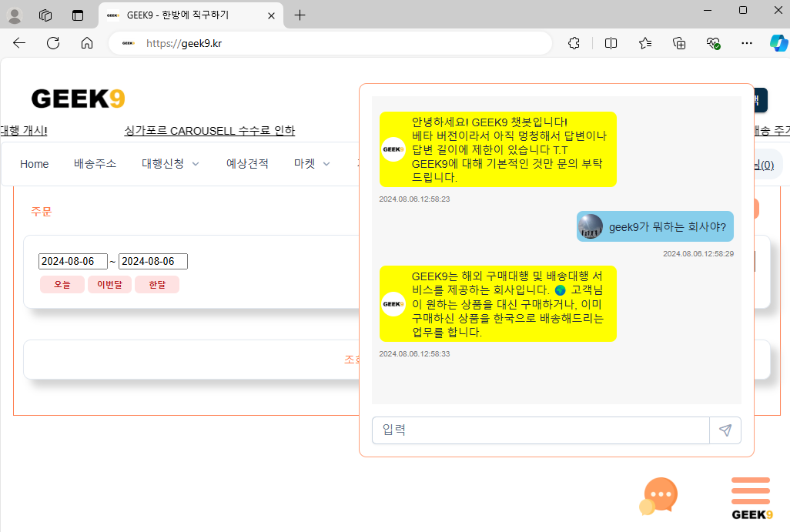Expand the 대행신청 dropdown menu
Image resolution: width=790 pixels, height=532 pixels.
pyautogui.click(x=170, y=164)
